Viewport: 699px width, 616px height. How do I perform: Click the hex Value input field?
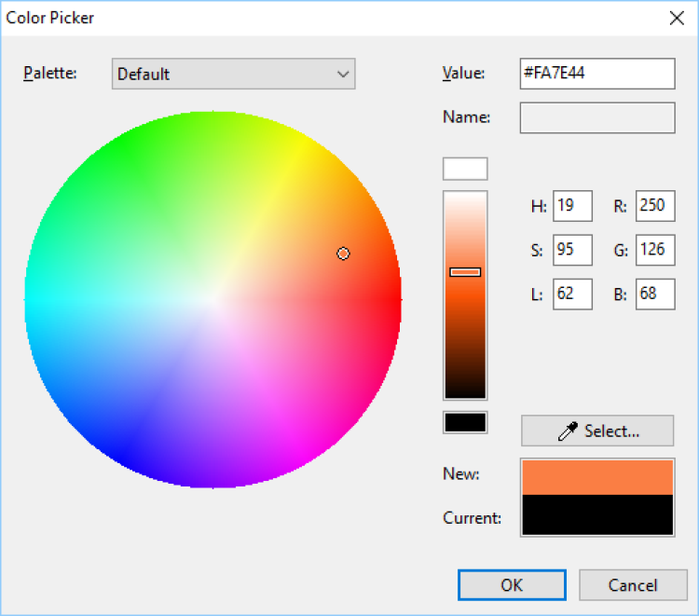[596, 74]
